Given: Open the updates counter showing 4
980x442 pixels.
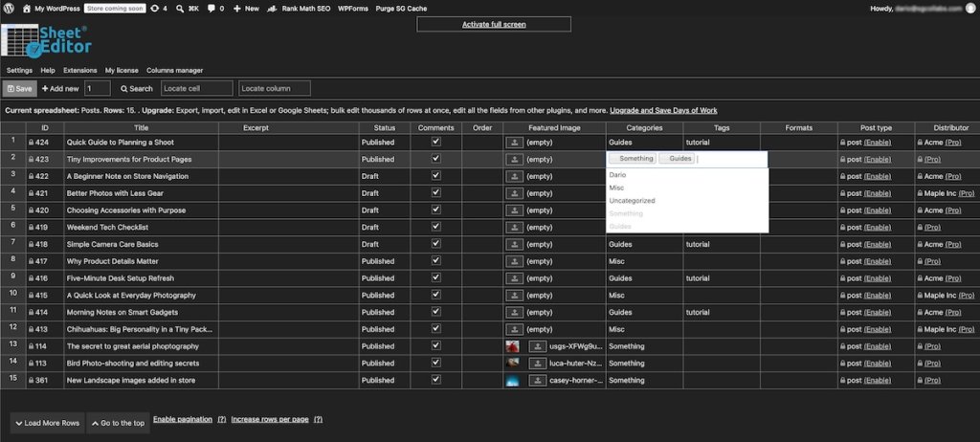Looking at the screenshot, I should pos(159,9).
